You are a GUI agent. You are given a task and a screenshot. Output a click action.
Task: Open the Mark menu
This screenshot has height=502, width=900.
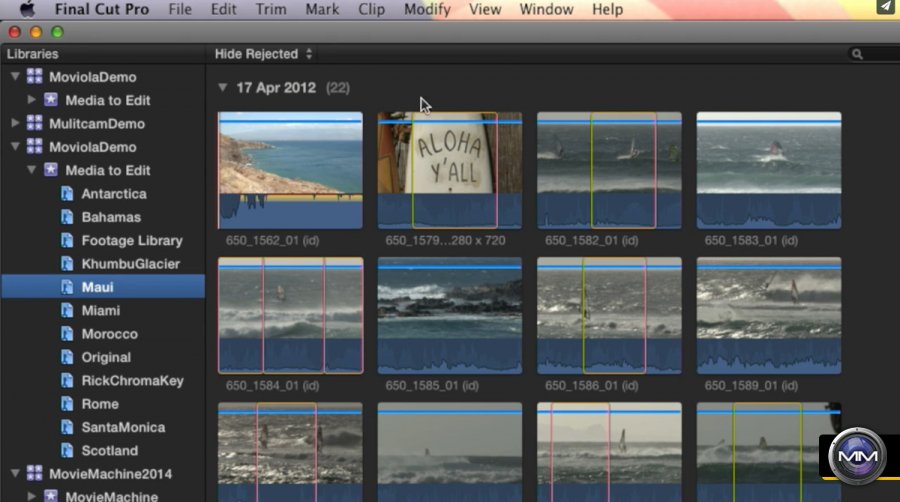[x=322, y=9]
